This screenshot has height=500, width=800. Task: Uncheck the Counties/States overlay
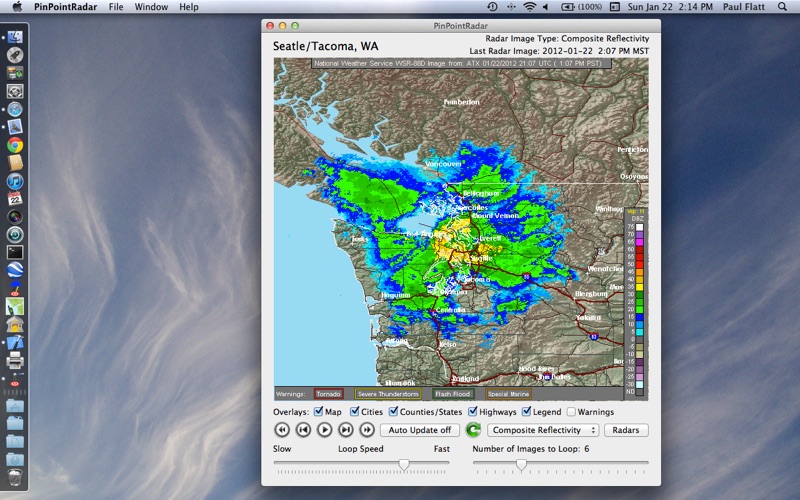(x=393, y=411)
